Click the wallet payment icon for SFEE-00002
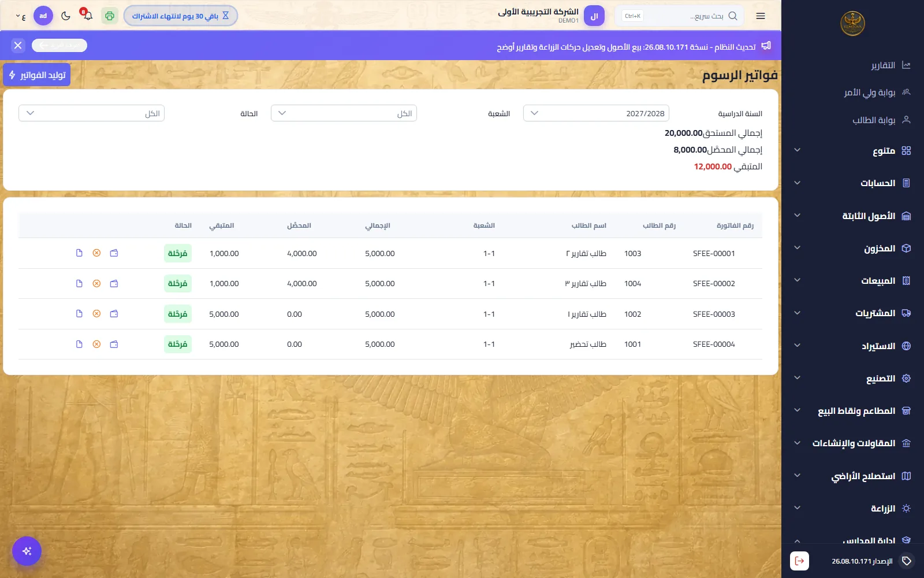 tap(114, 284)
